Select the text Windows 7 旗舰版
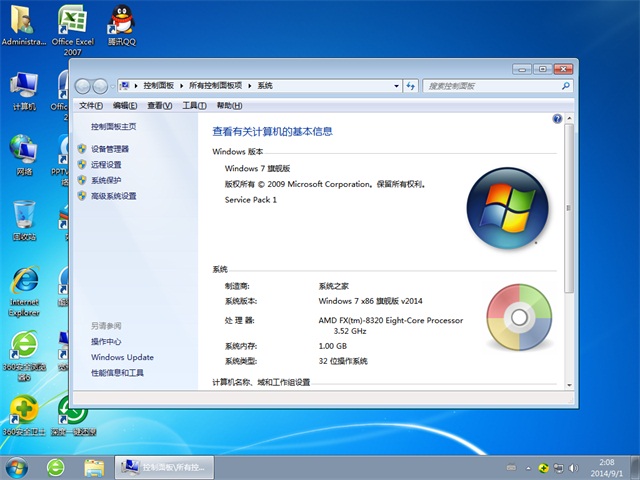 [257, 168]
